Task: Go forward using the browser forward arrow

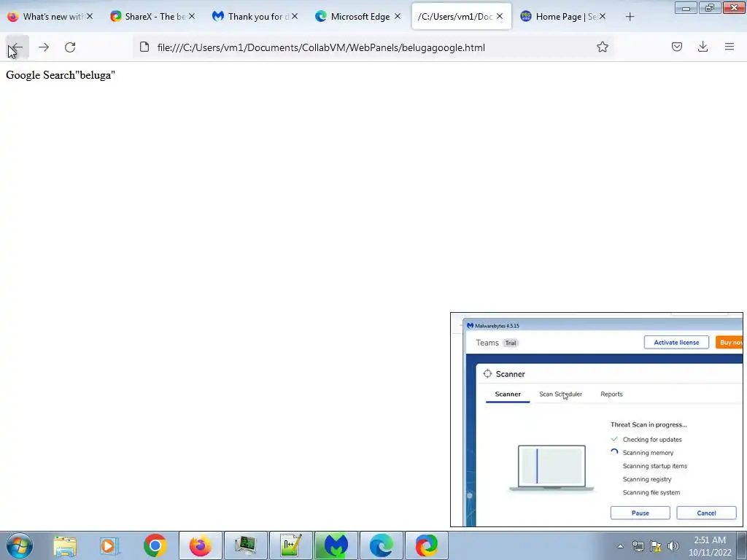Action: coord(44,47)
